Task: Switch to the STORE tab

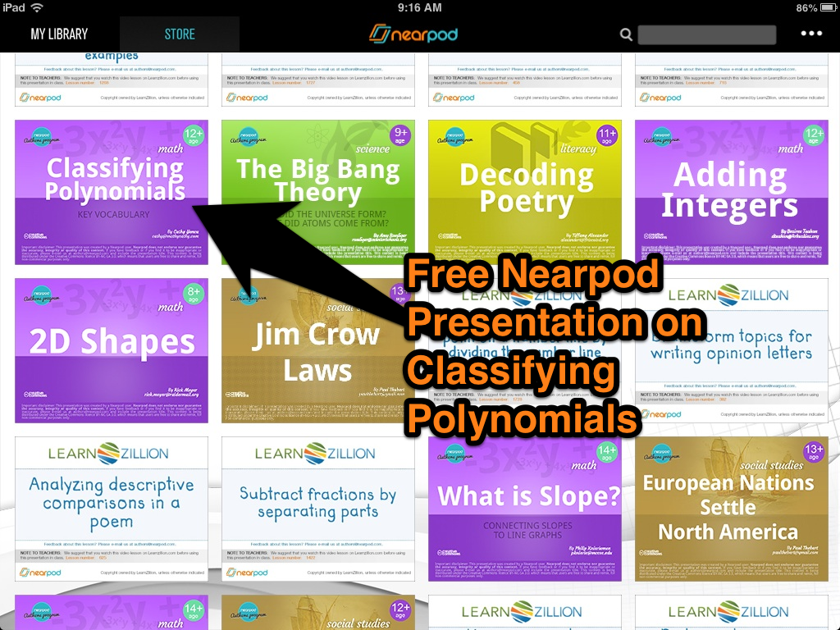Action: [x=179, y=34]
